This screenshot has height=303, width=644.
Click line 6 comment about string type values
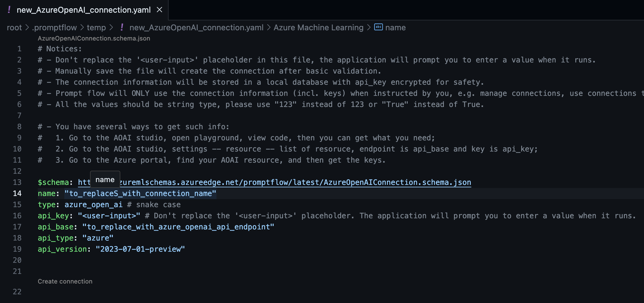pyautogui.click(x=261, y=105)
